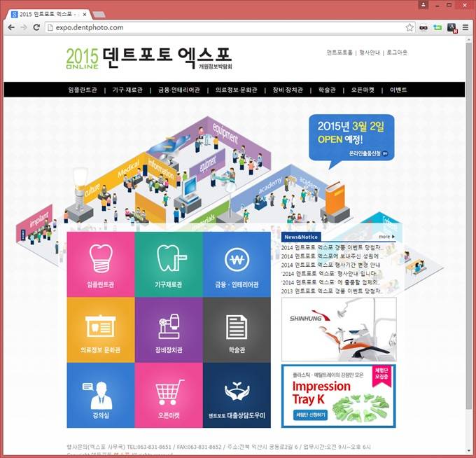Open news item ''2014 덴트포토 엑스포'에 출품할 업체의'

point(330,282)
